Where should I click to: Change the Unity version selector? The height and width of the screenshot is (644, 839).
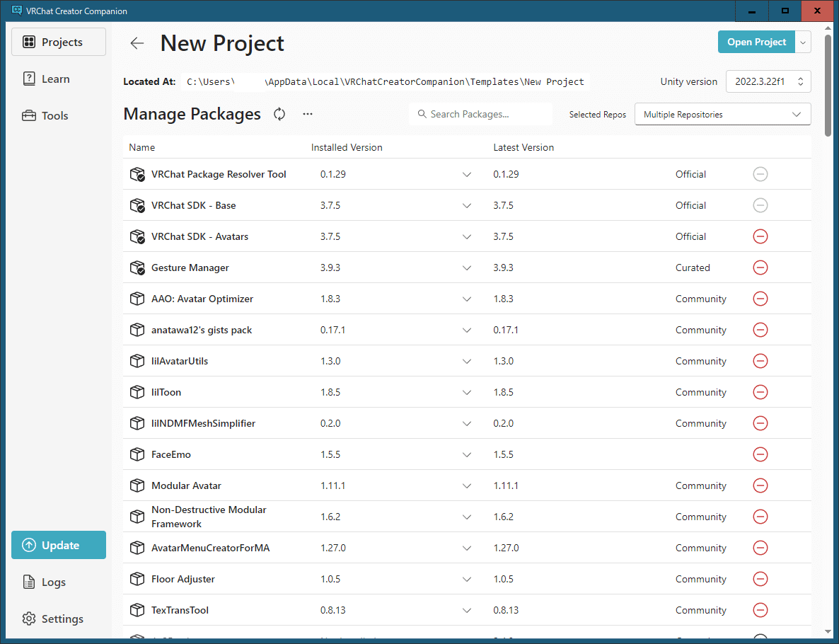[768, 81]
